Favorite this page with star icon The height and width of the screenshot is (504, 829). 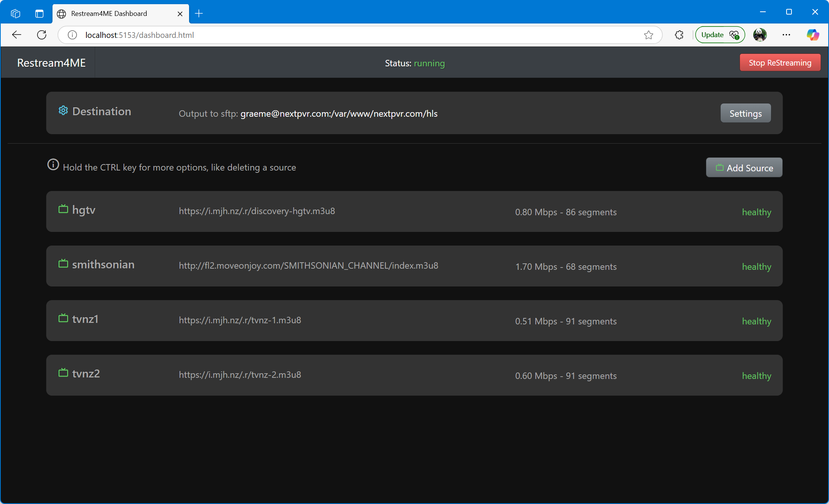pyautogui.click(x=648, y=35)
